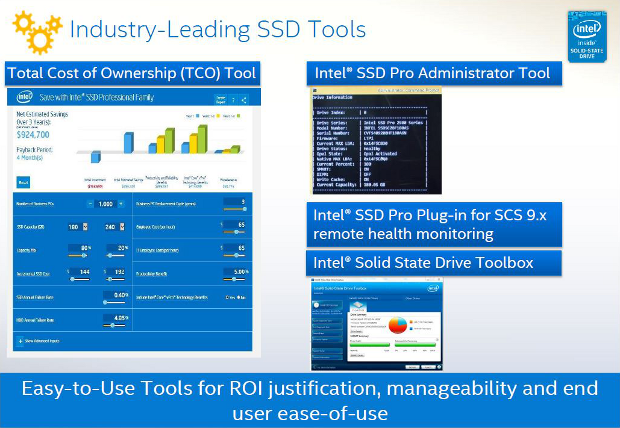This screenshot has width=620, height=428.
Task: Click the Intel inside Solid-State Drive badge
Action: coord(587,36)
